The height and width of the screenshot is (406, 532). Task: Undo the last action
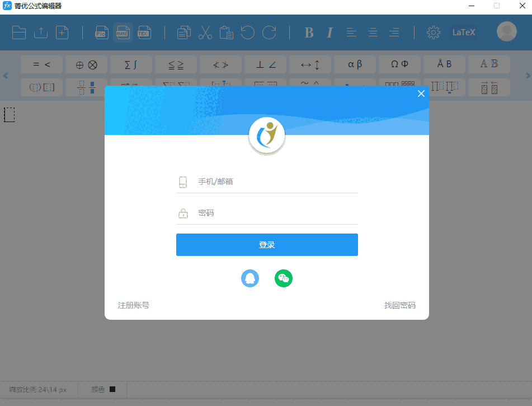click(248, 32)
